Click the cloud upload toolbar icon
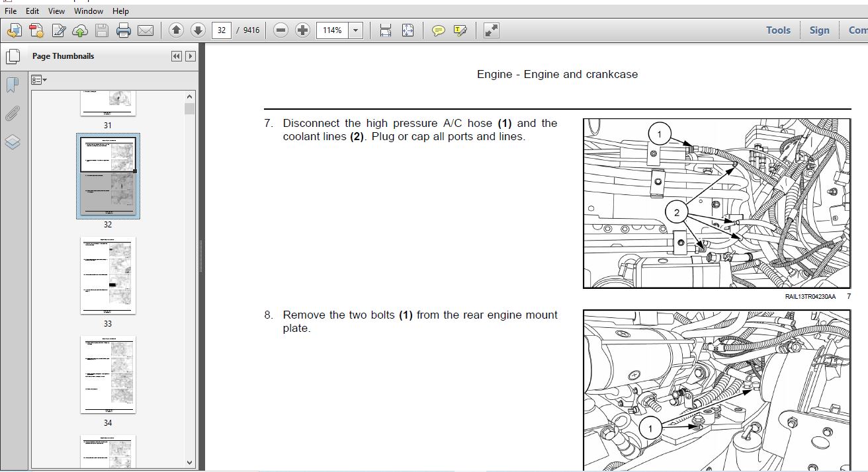This screenshot has width=868, height=472. pyautogui.click(x=80, y=30)
